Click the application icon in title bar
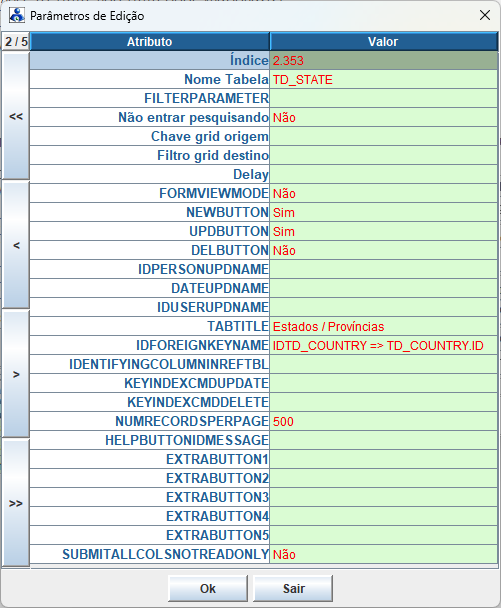 click(17, 16)
